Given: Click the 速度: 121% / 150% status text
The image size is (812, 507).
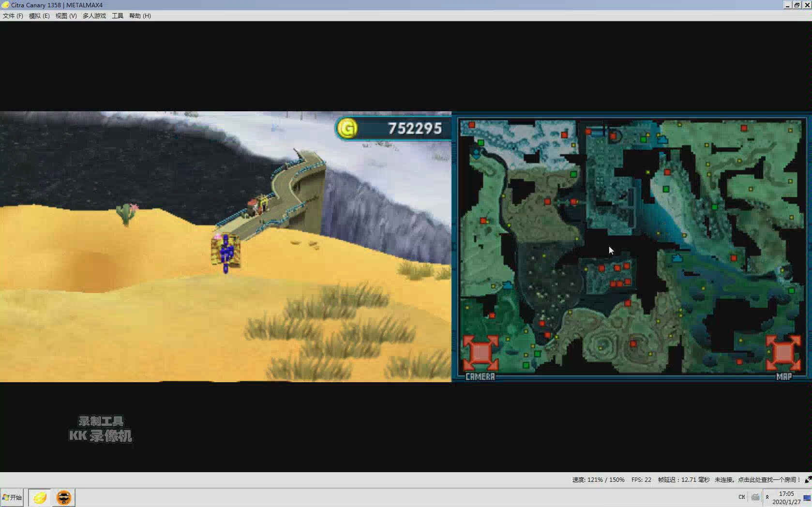Looking at the screenshot, I should click(x=598, y=480).
